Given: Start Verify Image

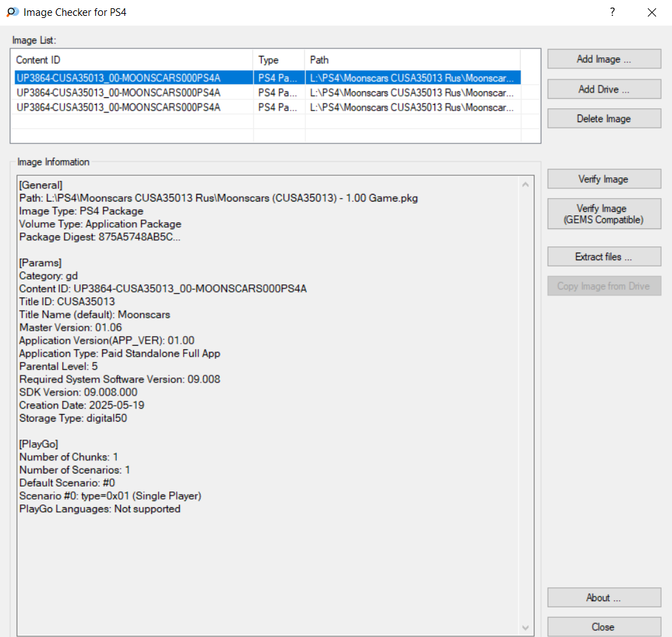Looking at the screenshot, I should pos(604,179).
